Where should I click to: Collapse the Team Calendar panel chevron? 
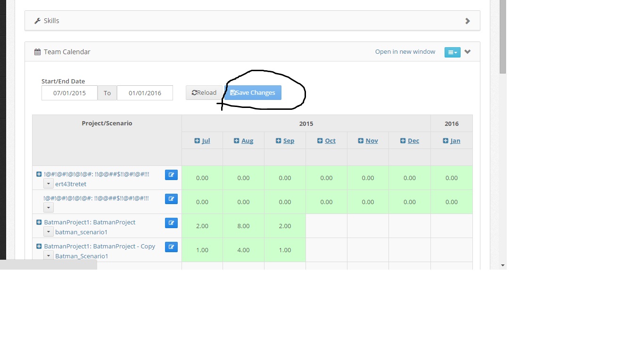point(467,52)
